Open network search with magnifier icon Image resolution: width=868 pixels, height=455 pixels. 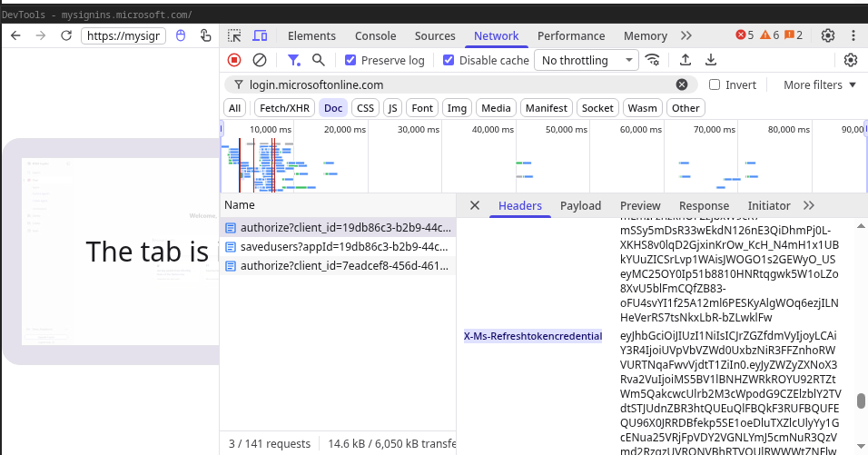click(x=319, y=60)
